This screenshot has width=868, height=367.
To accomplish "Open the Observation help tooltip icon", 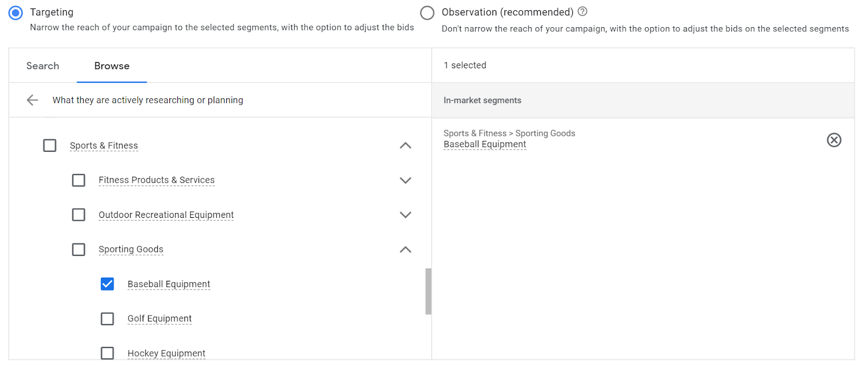I will point(583,11).
